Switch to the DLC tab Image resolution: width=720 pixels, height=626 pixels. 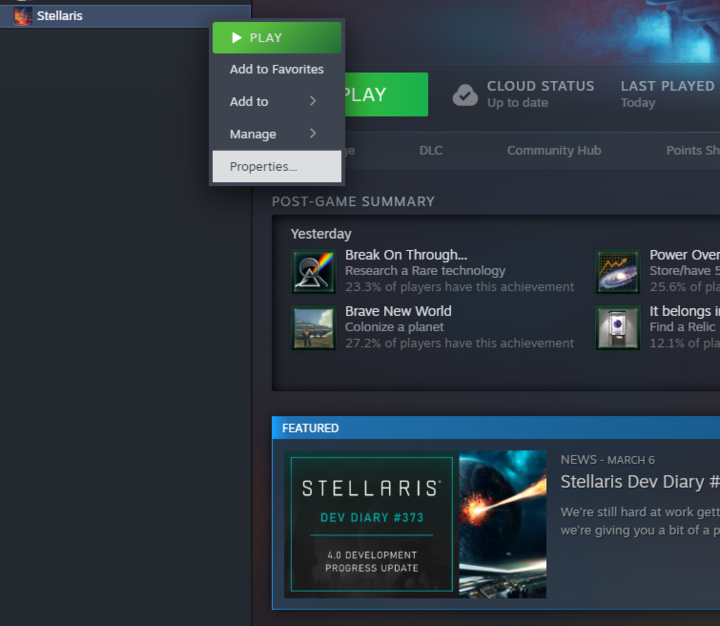430,151
